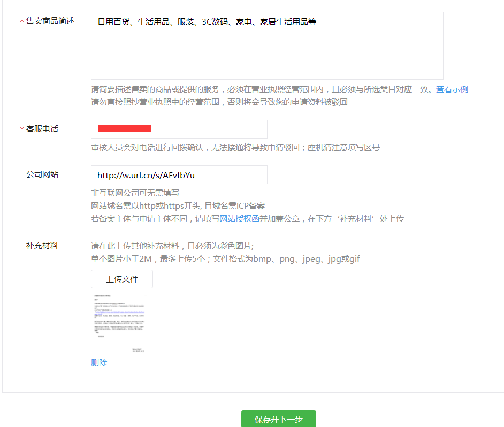Viewport: 504px width, 427px height.
Task: Click the 上传文件 upload button
Action: [x=122, y=279]
